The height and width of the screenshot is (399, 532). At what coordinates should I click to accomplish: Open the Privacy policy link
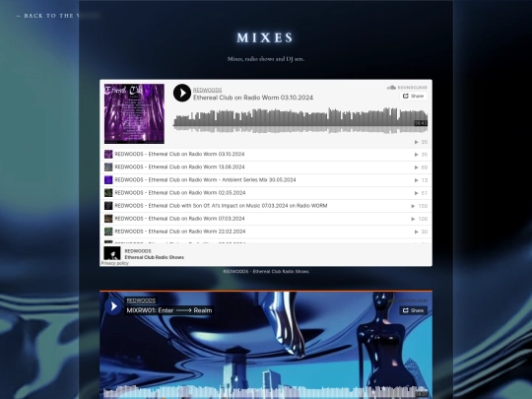coord(114,263)
